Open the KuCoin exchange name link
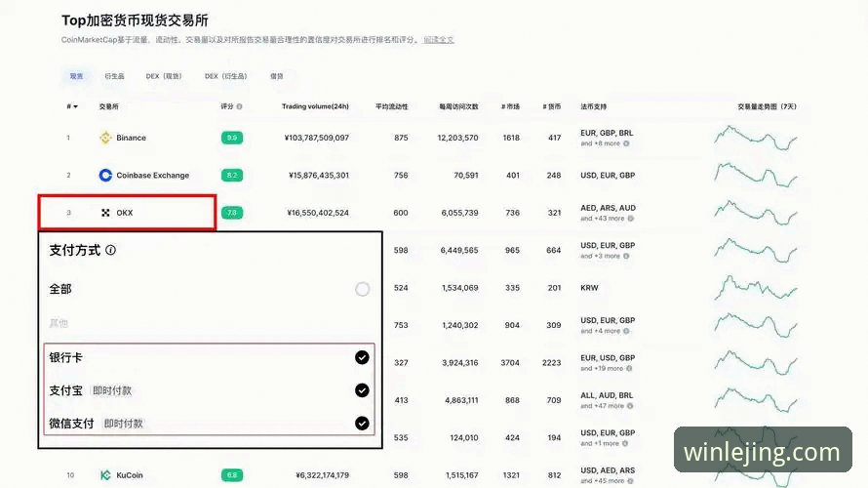 [130, 475]
